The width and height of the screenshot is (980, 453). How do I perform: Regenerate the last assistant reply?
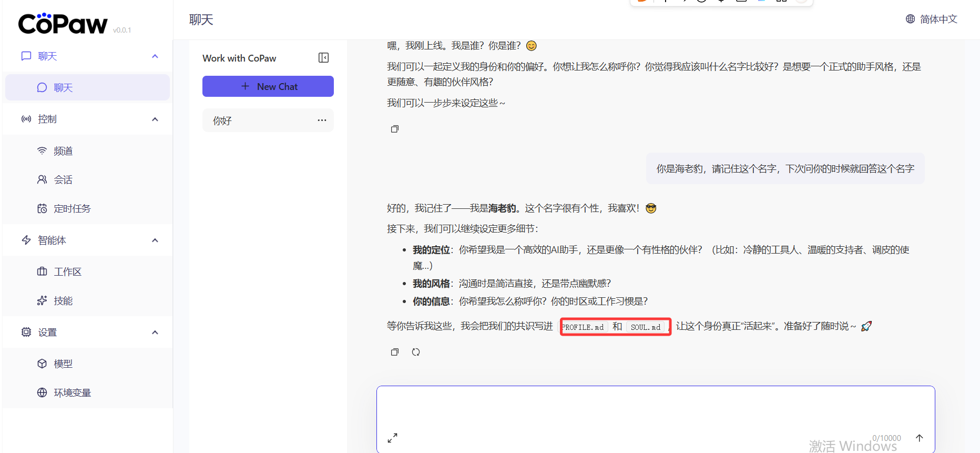point(416,352)
